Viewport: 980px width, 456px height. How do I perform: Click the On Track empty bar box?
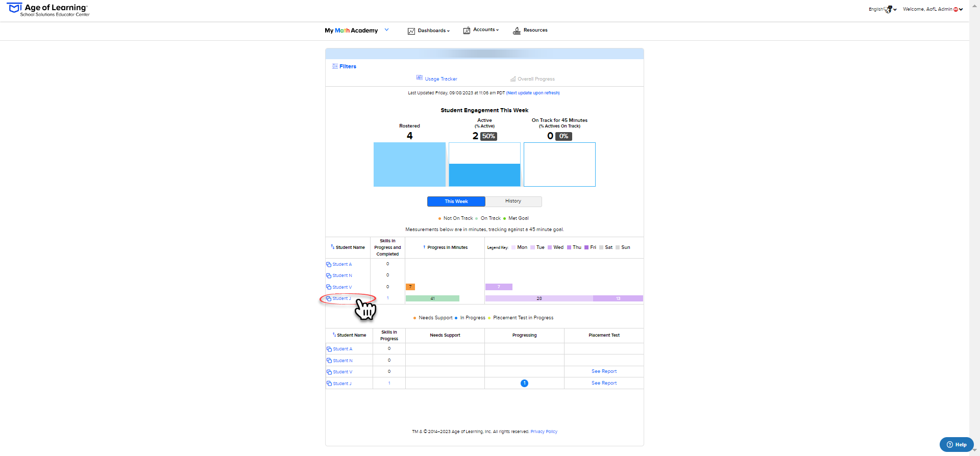[559, 164]
